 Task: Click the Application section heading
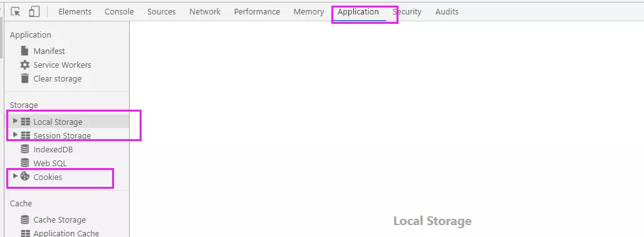[x=31, y=35]
